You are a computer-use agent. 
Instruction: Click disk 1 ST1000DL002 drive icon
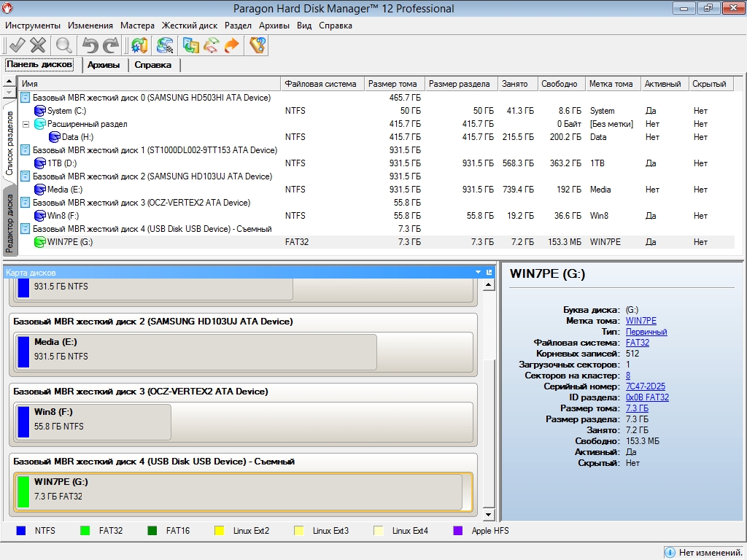tap(26, 150)
